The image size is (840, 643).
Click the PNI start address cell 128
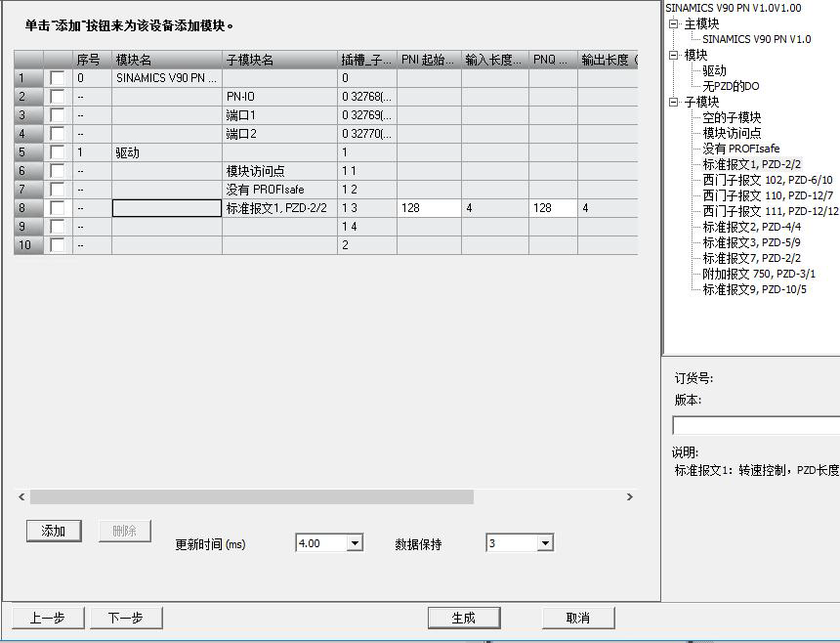click(x=429, y=208)
